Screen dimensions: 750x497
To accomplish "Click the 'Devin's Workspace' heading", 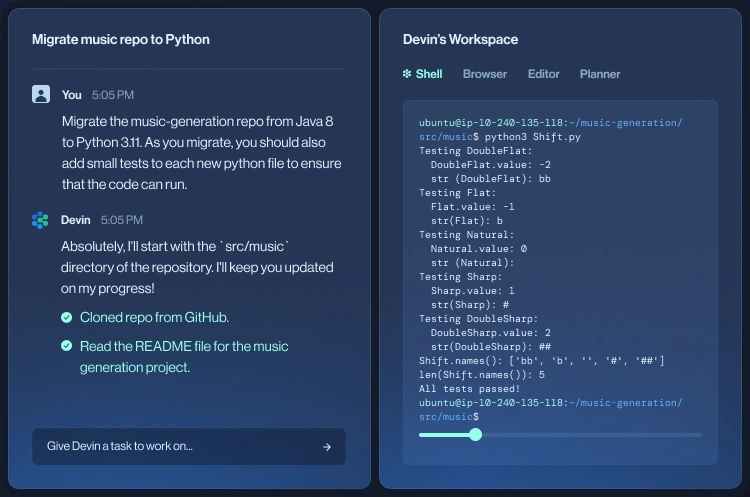I will 460,39.
